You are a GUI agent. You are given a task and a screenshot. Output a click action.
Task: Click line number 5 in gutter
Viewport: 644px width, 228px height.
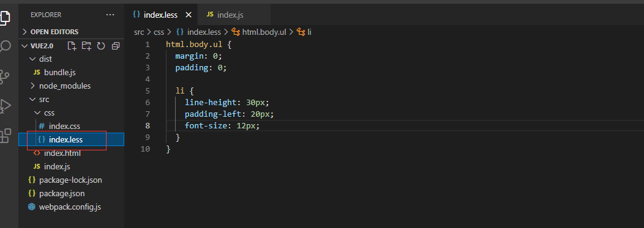point(148,90)
